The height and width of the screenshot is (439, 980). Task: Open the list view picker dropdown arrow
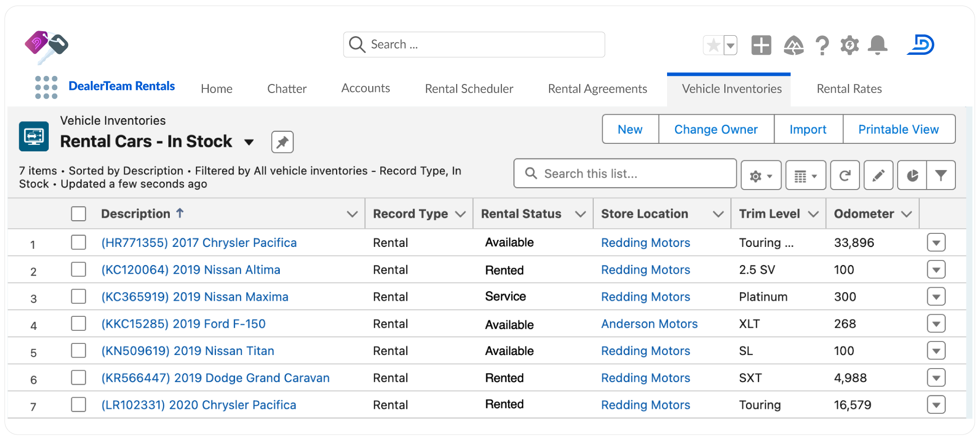point(249,142)
